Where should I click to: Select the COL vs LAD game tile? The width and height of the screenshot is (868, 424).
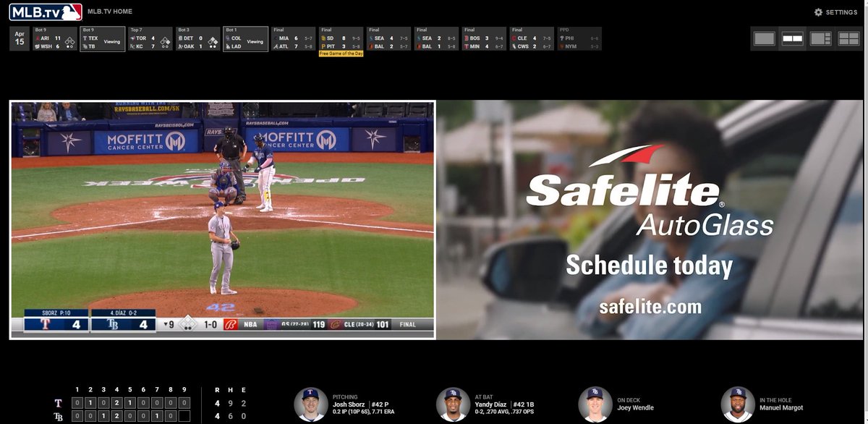245,38
